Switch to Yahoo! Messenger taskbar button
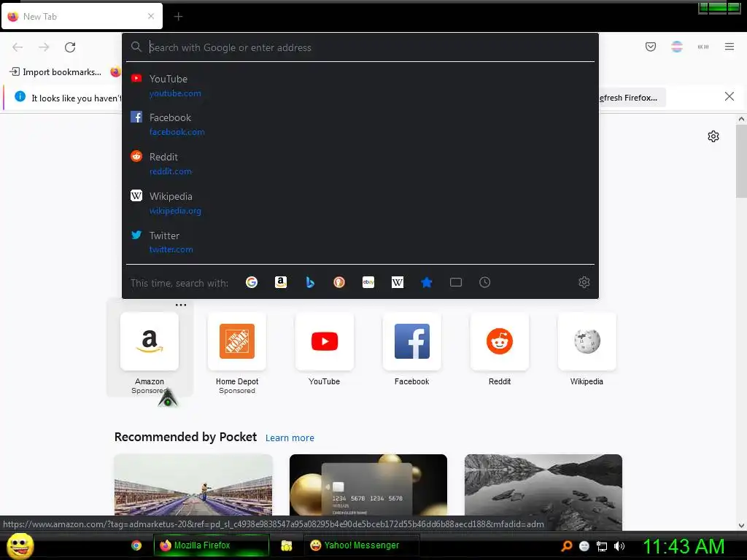 coord(361,545)
